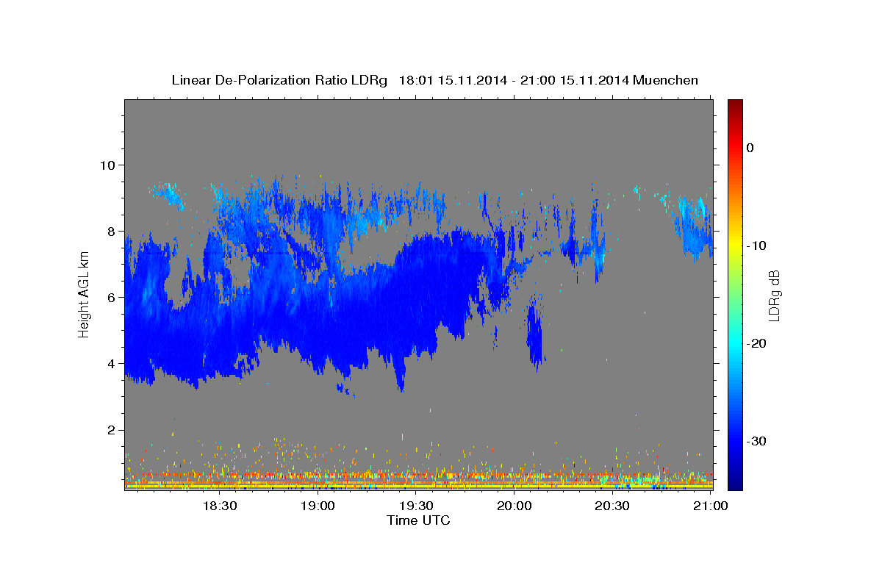Click the "20:00" time tick label
This screenshot has width=882, height=588.
pos(514,506)
